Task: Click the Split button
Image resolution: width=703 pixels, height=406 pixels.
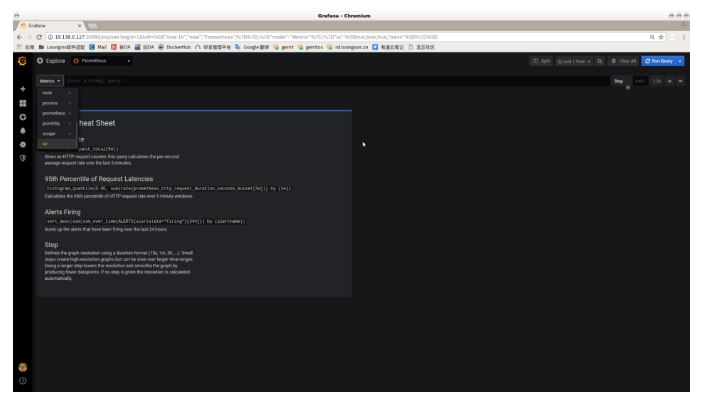Action: 541,61
